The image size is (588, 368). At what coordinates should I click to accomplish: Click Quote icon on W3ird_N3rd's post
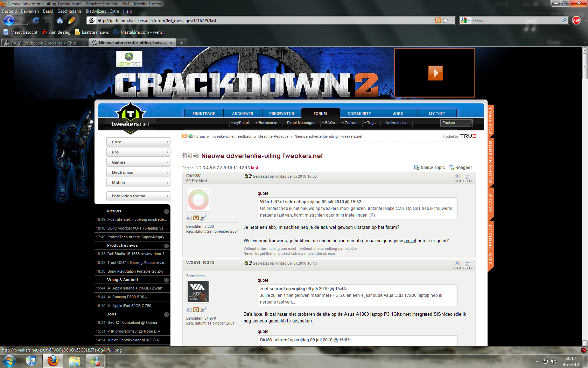pos(467,265)
